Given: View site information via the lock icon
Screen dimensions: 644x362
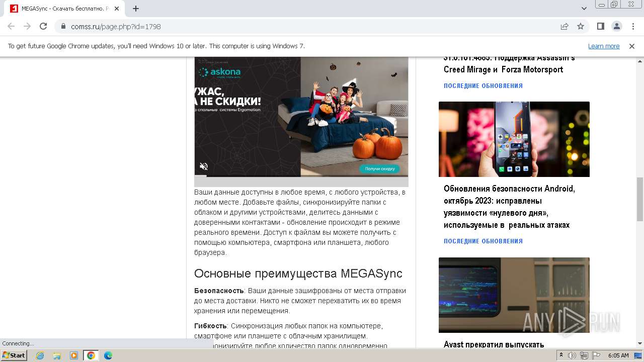Looking at the screenshot, I should pyautogui.click(x=63, y=26).
